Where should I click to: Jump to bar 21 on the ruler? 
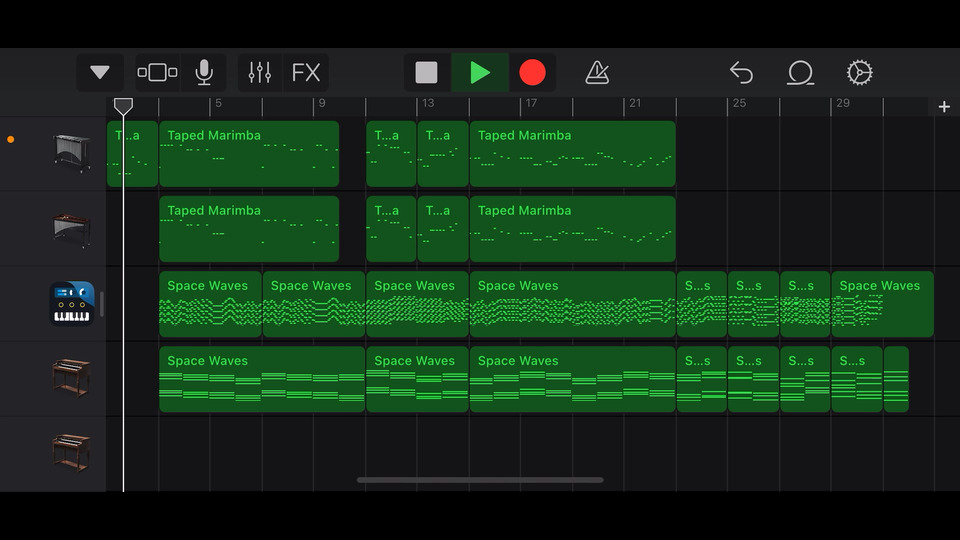coord(635,103)
